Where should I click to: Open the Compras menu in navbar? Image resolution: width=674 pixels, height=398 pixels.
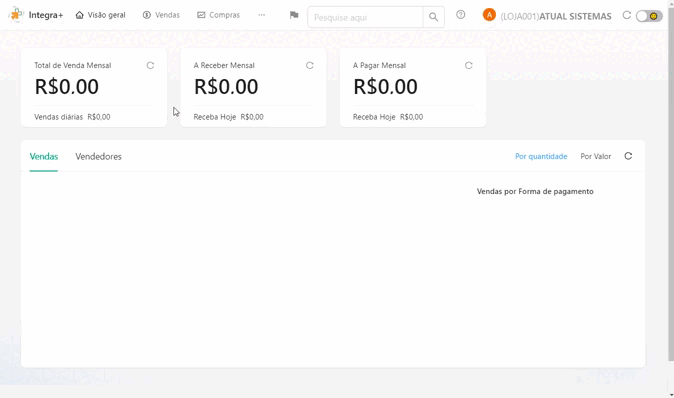point(218,15)
